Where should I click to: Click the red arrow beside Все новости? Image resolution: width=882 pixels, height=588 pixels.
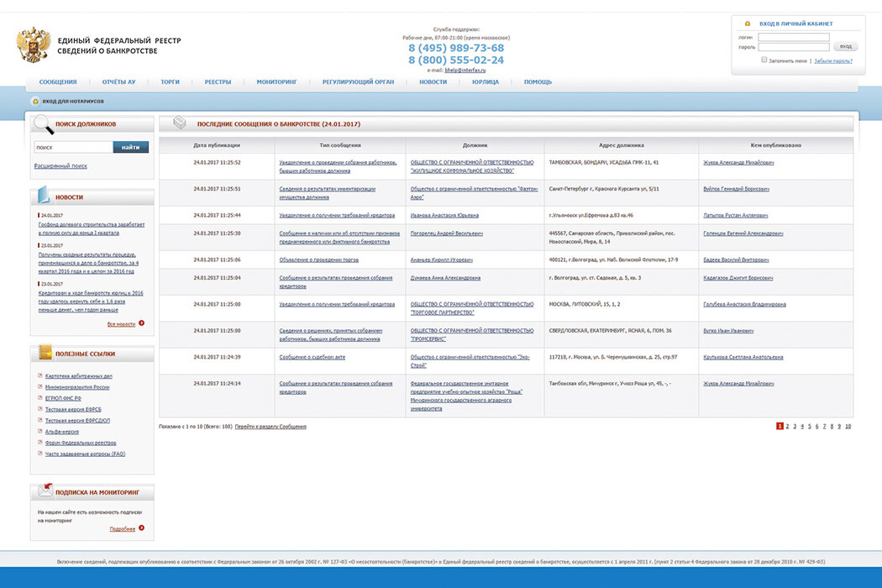tap(142, 323)
